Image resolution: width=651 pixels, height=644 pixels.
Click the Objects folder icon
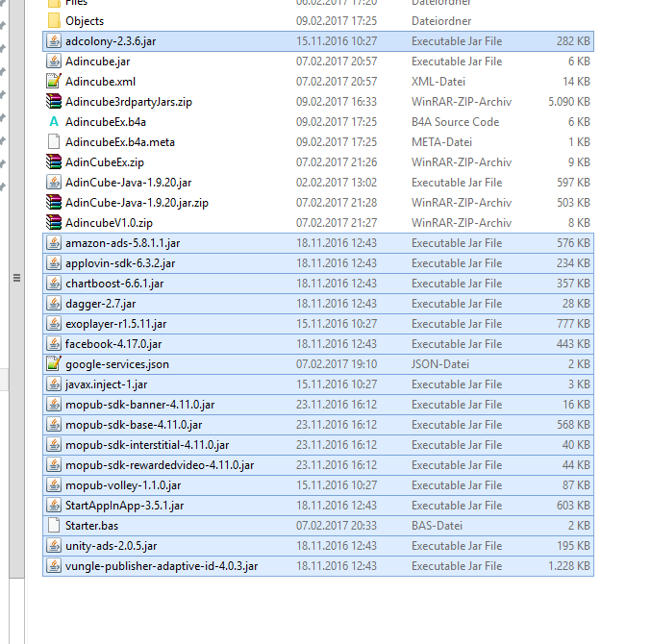[54, 21]
